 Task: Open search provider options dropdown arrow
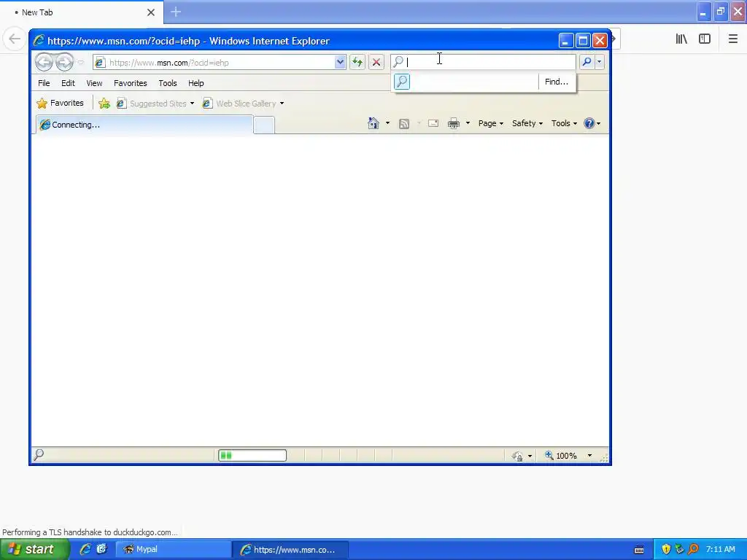pos(600,62)
